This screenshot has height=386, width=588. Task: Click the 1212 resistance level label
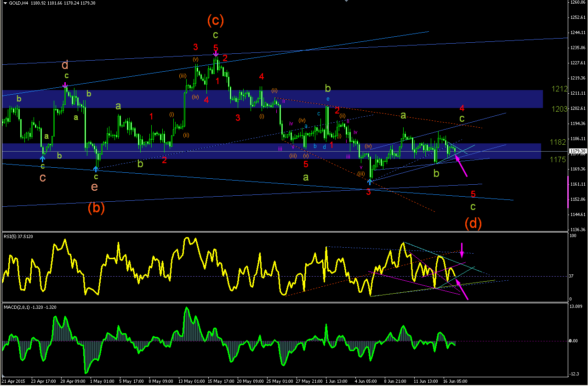(x=560, y=89)
